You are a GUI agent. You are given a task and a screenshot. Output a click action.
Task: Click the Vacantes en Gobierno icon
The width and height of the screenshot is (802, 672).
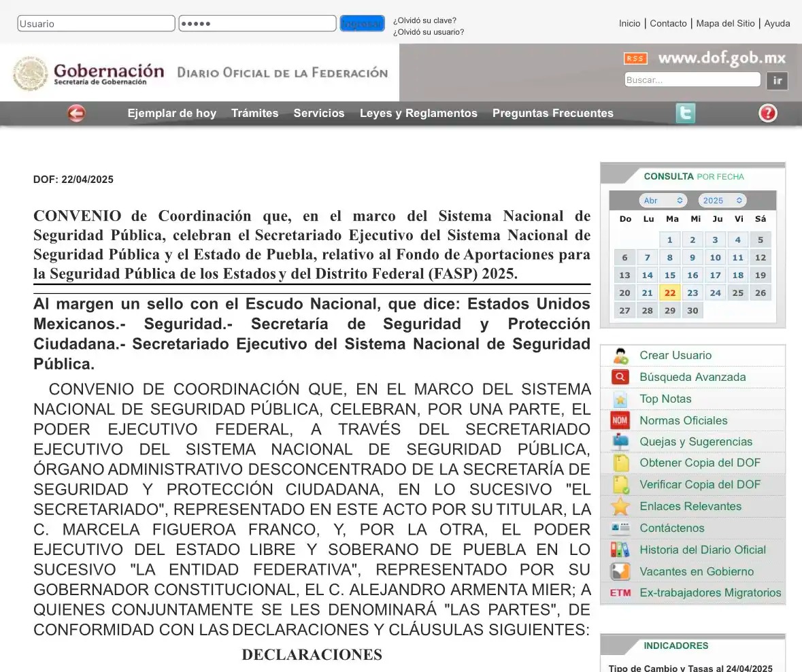(620, 571)
